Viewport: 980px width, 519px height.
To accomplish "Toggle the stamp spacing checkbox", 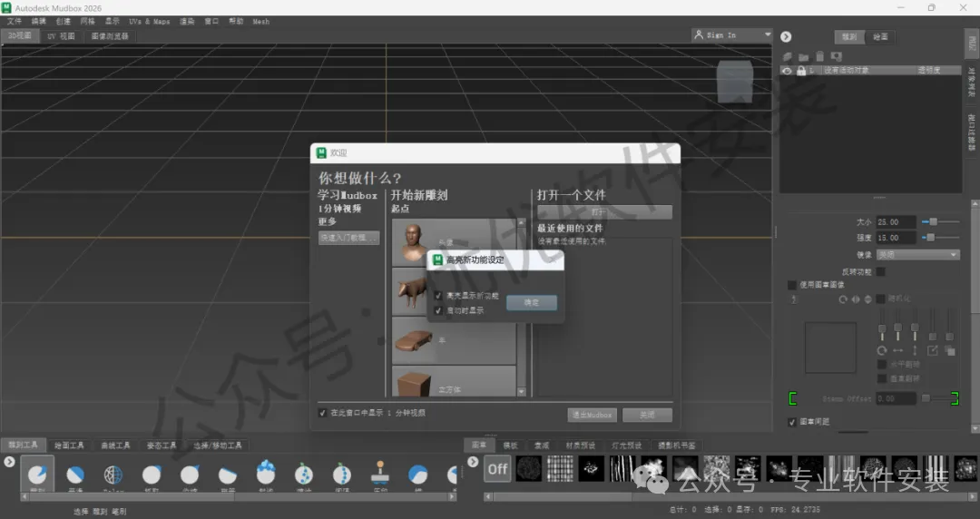I will coord(792,422).
